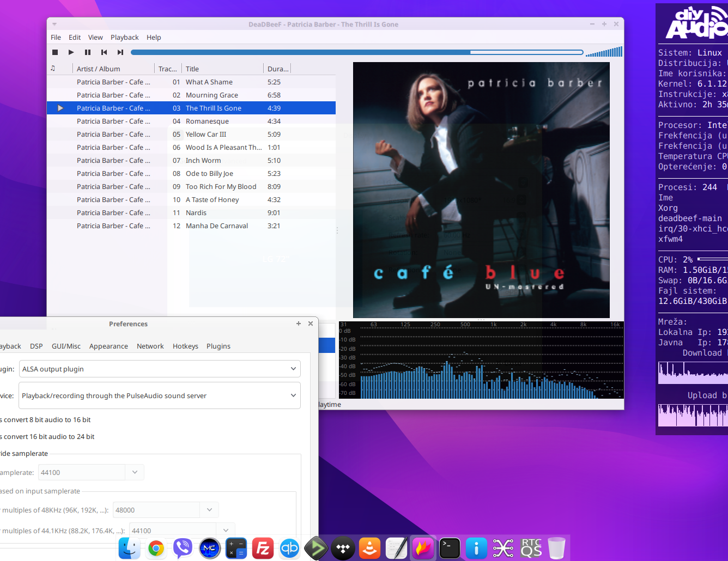Sort by Artist / Album column header
Viewport: 728px width, 561px height.
click(x=113, y=69)
